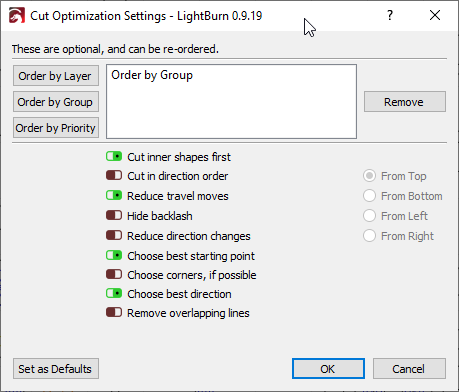Select the From Bottom radio button
Viewport: 459px width, 392px height.
[369, 196]
